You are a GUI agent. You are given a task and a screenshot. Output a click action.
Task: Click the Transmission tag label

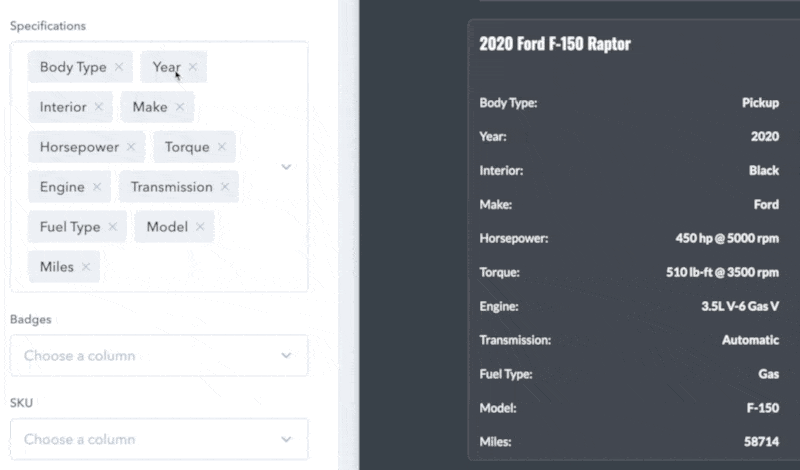(171, 187)
